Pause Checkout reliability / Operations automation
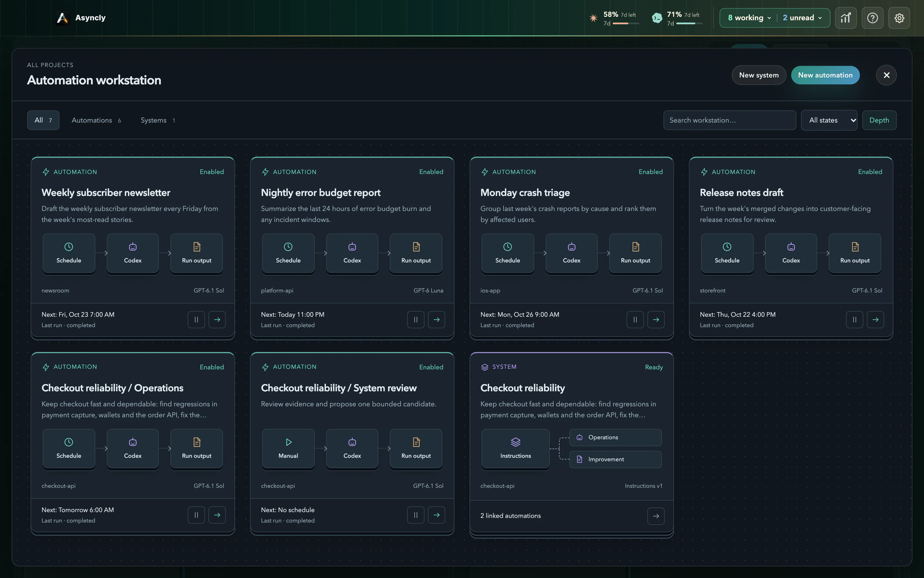 pyautogui.click(x=196, y=515)
